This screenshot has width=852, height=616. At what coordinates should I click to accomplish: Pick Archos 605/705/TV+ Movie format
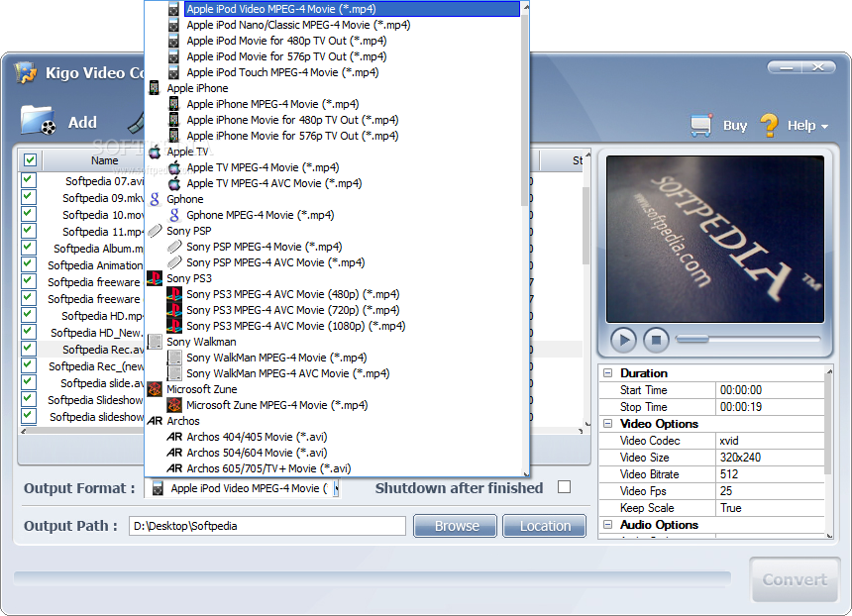tap(268, 468)
